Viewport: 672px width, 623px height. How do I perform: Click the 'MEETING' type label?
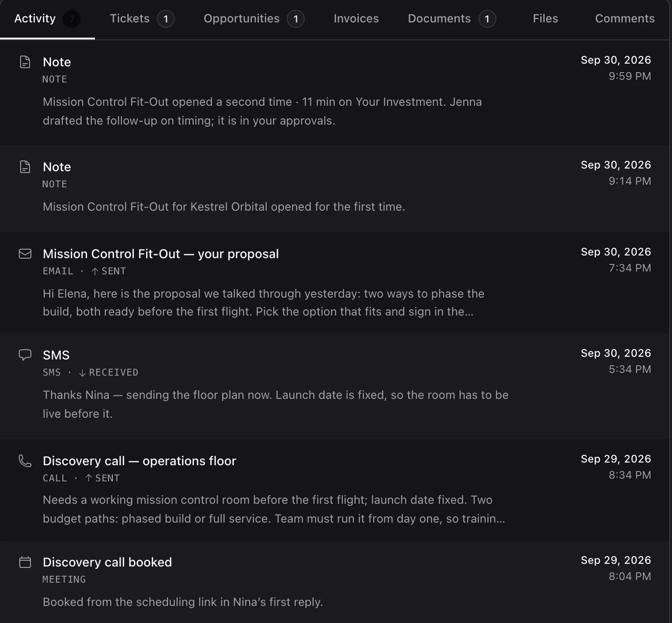pyautogui.click(x=64, y=580)
